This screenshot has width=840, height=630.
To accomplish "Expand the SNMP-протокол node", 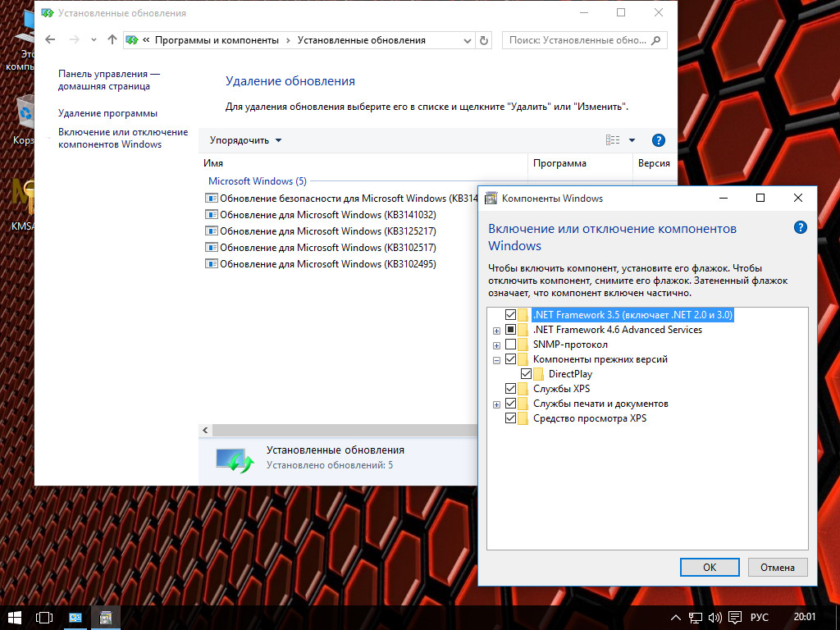I will pyautogui.click(x=496, y=345).
